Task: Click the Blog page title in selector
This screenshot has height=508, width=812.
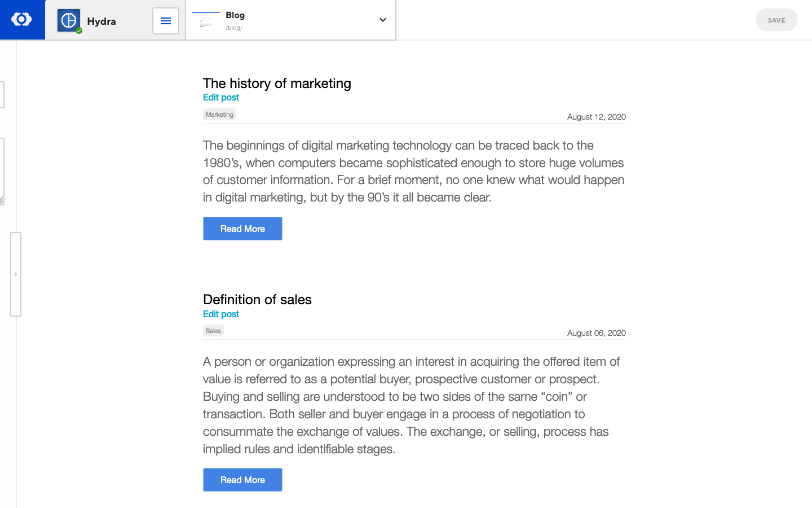Action: click(235, 15)
